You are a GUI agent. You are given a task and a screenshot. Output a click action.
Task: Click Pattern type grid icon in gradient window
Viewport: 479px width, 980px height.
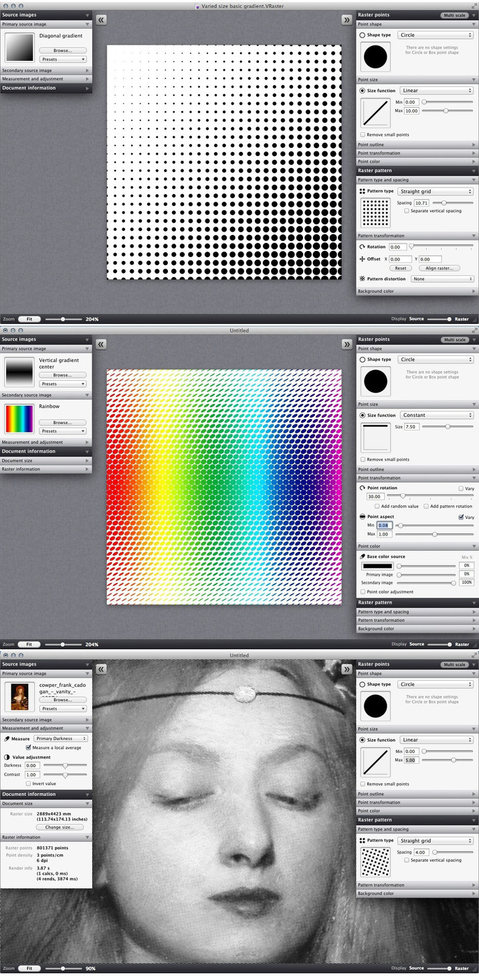click(362, 191)
